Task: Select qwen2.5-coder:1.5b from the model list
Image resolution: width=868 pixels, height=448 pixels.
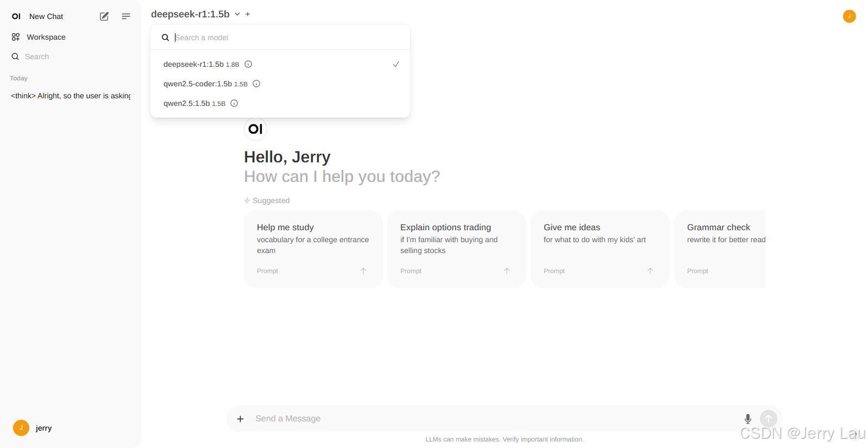Action: [280, 84]
